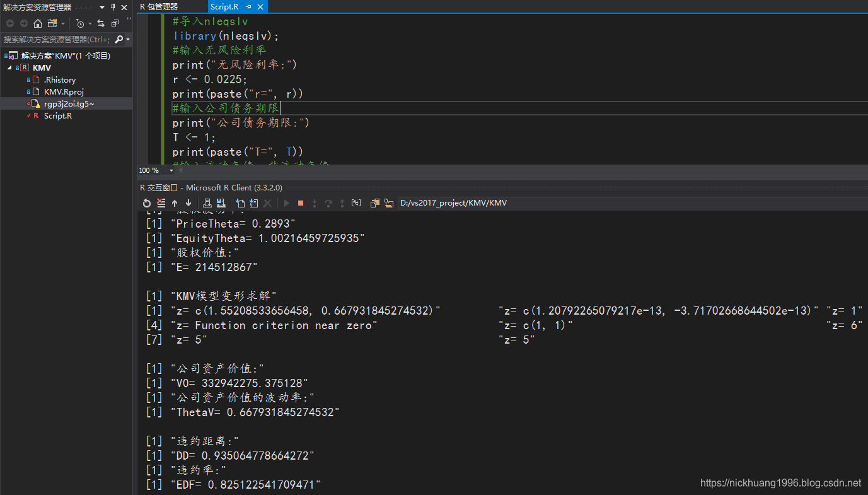Click the r <- 0.0225; code line
The width and height of the screenshot is (868, 495).
210,79
